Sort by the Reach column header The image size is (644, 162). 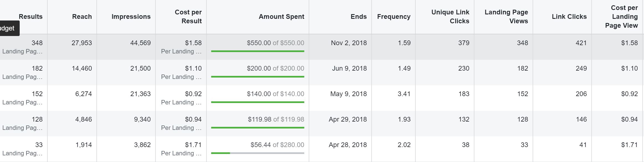[x=82, y=17]
